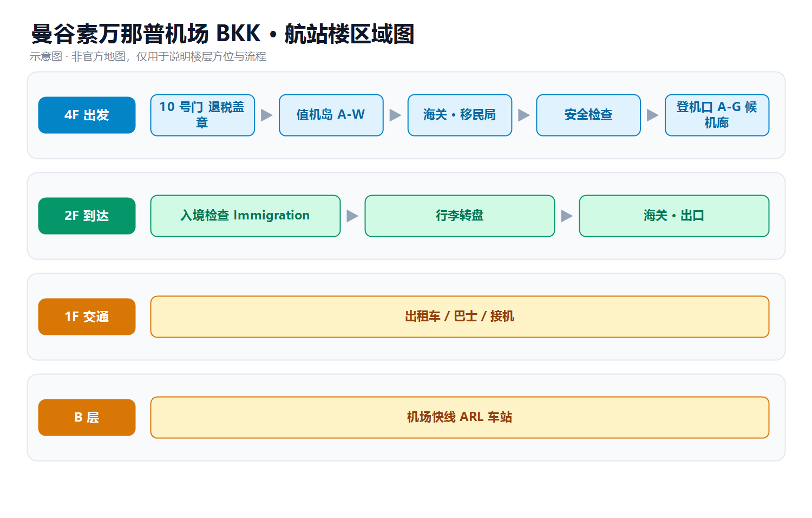
Task: Select 出租车 / 巴士 / 接机 bar
Action: [460, 316]
